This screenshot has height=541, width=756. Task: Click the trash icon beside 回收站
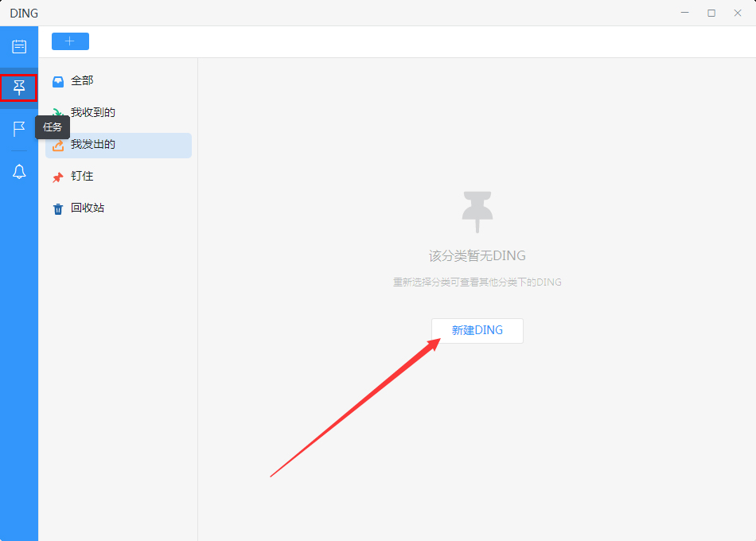click(x=57, y=208)
